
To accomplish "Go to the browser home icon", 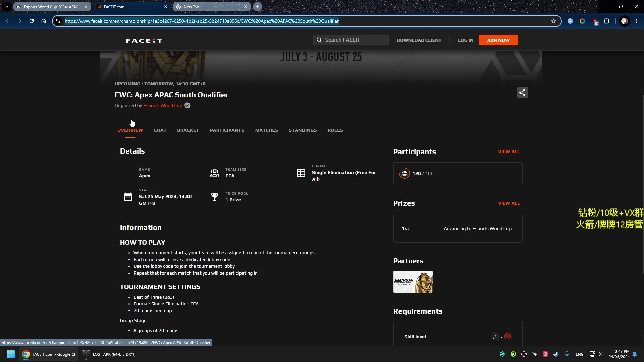I will (x=44, y=21).
